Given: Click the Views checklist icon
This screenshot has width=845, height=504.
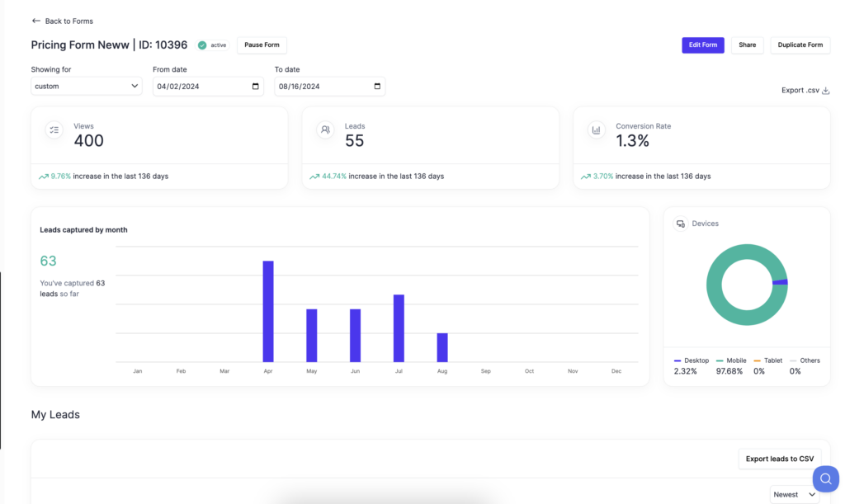Looking at the screenshot, I should click(54, 130).
